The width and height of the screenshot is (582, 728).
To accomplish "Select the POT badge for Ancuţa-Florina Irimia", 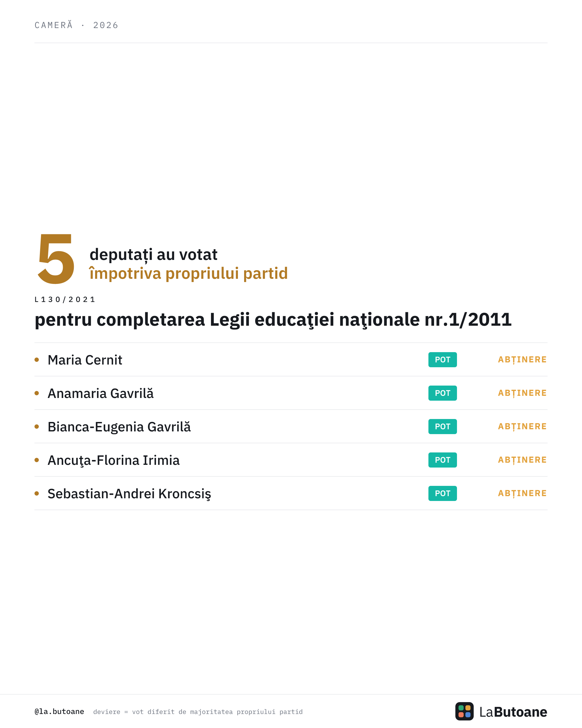I will [x=442, y=460].
